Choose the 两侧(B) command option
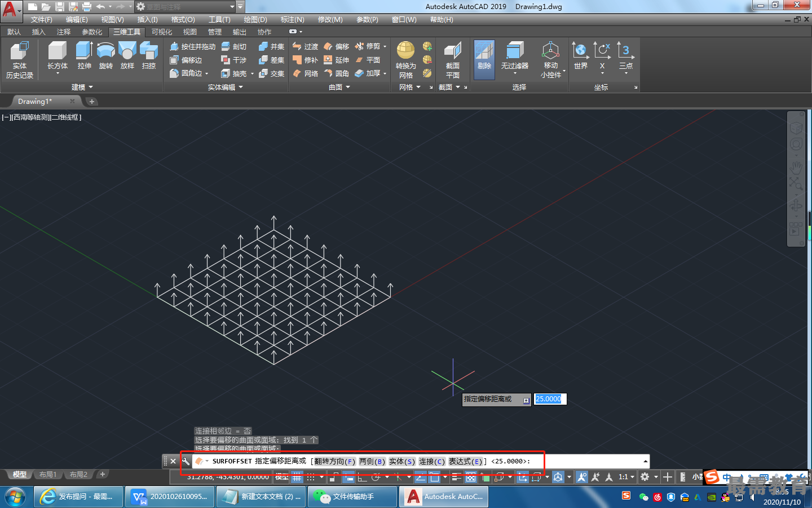Screen dimensions: 812x508 pyautogui.click(x=372, y=461)
